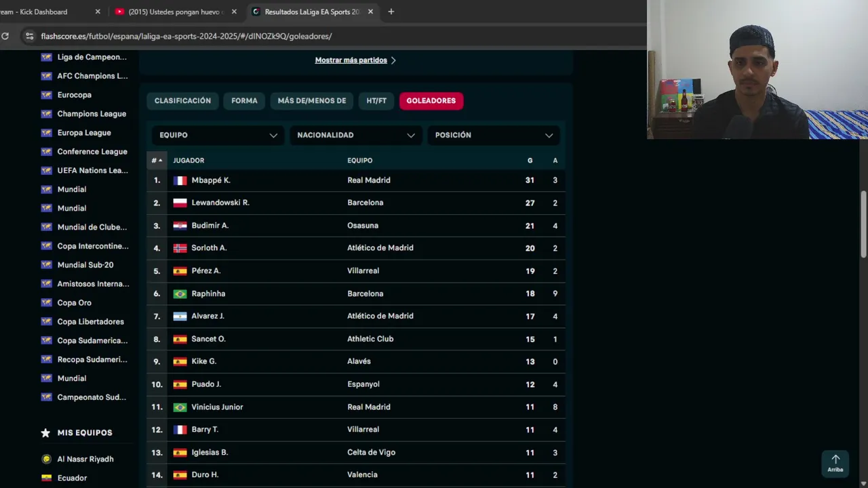Sort by the # rank column header
868x488 pixels.
[x=157, y=161]
